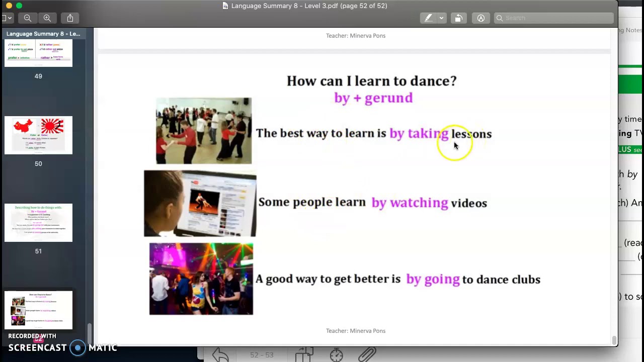
Task: Click page number label 50
Action: click(x=38, y=163)
